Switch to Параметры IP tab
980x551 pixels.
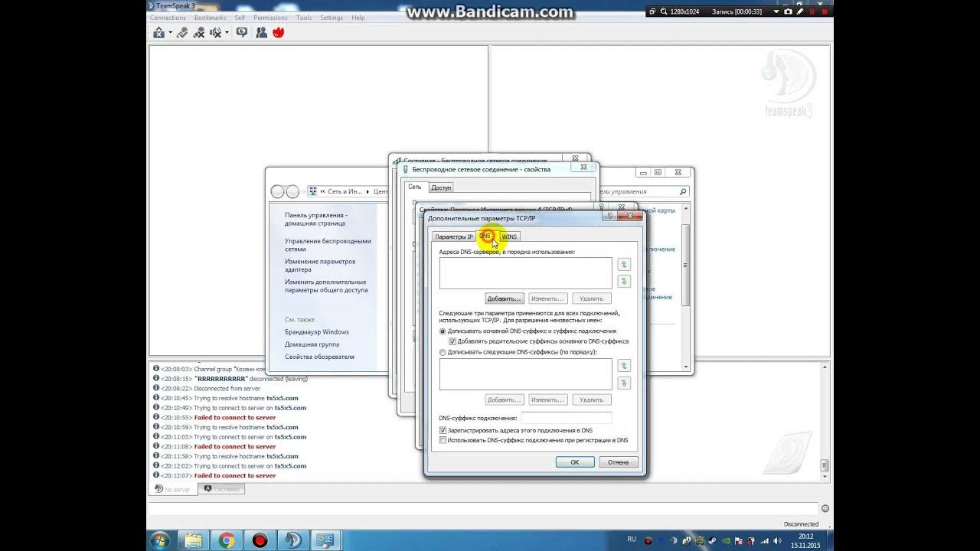454,236
